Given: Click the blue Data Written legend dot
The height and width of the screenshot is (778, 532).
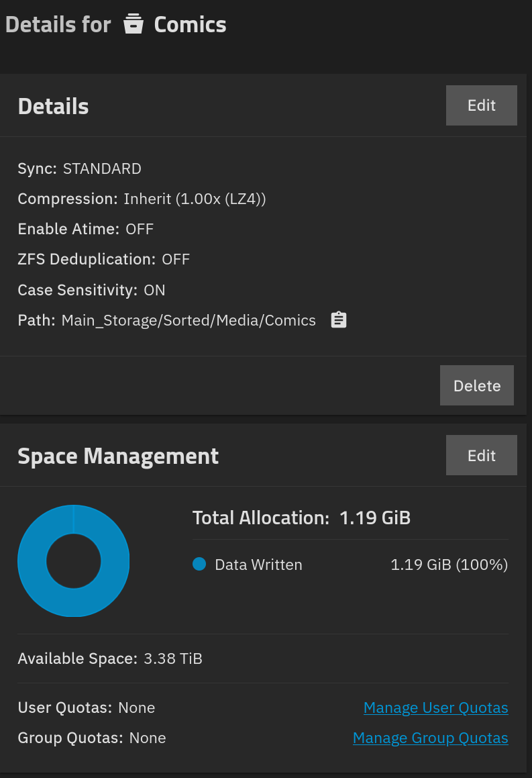Looking at the screenshot, I should pyautogui.click(x=199, y=564).
